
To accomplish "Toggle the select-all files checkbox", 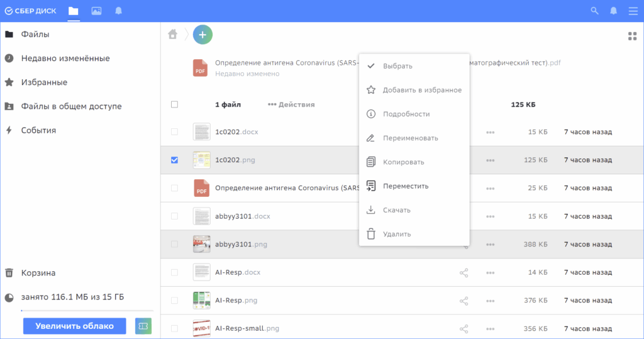I will point(174,104).
